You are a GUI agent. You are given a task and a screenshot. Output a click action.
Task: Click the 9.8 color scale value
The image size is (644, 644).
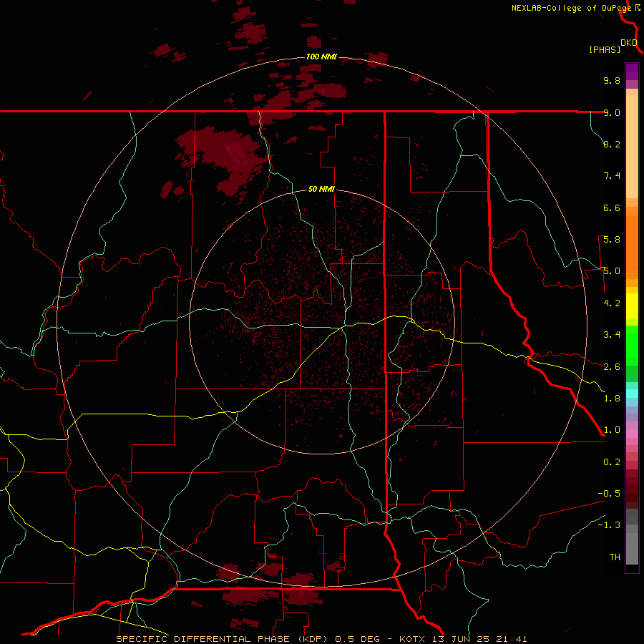(x=612, y=80)
